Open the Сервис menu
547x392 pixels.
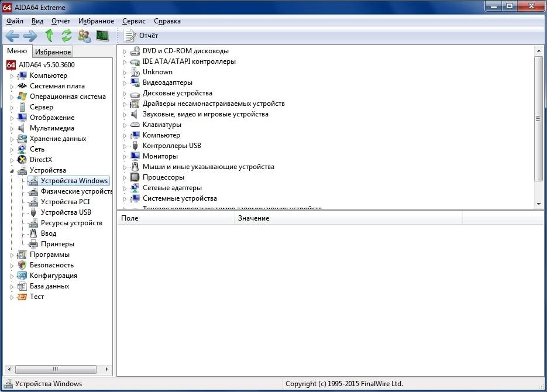pyautogui.click(x=133, y=21)
